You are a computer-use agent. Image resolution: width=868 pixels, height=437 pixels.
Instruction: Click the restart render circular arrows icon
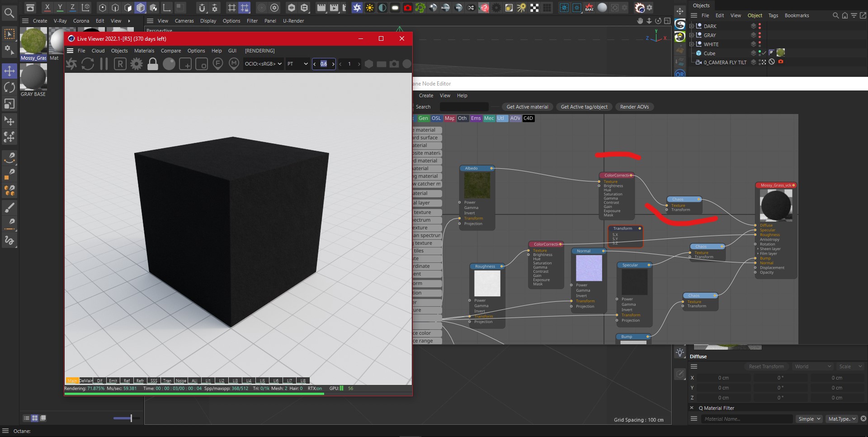88,64
